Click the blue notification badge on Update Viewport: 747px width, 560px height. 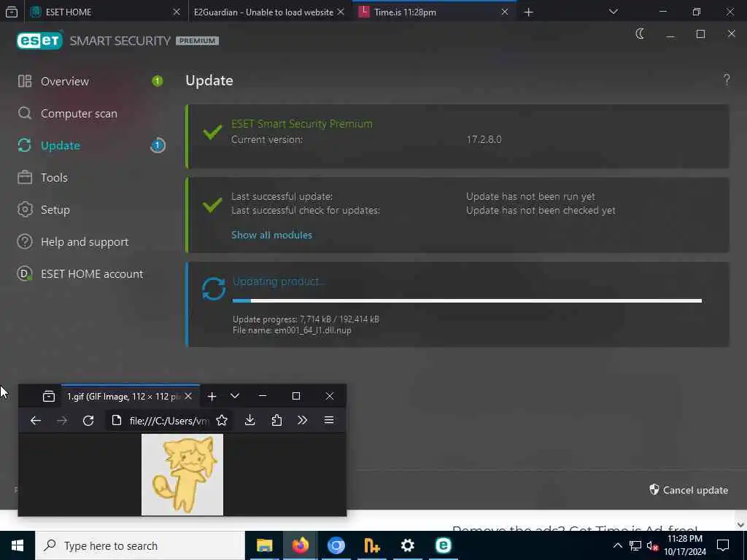click(158, 145)
